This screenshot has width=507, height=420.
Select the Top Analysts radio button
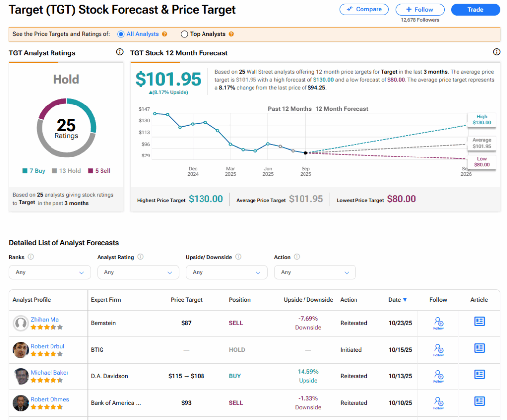[184, 34]
